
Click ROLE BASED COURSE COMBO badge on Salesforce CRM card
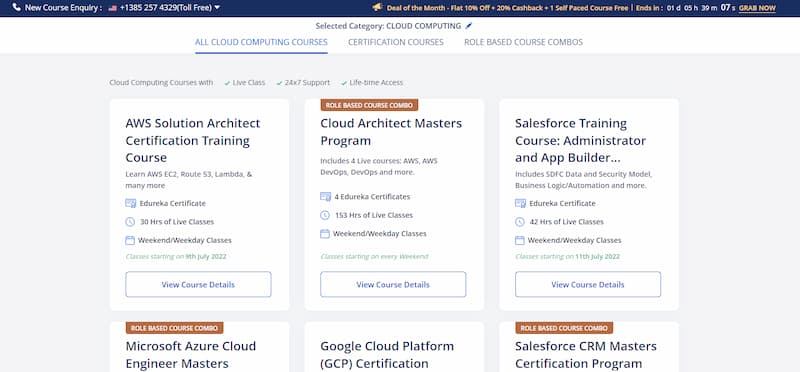(x=564, y=328)
